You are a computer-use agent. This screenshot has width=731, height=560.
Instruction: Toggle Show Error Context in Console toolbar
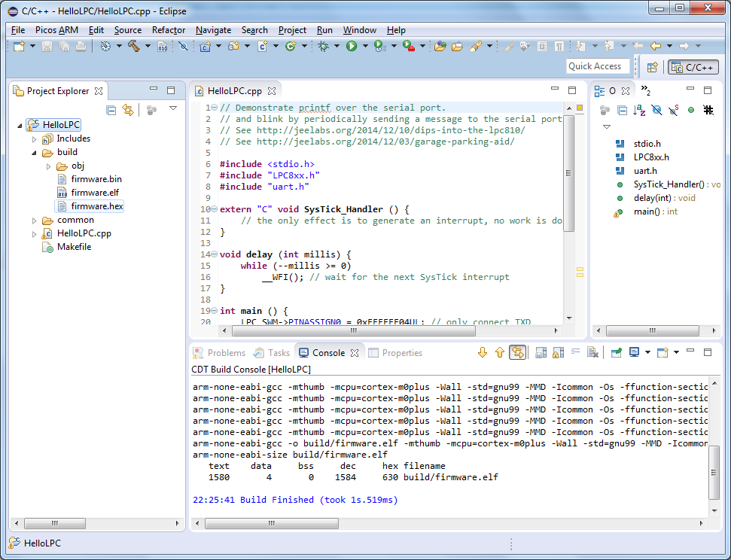pyautogui.click(x=517, y=352)
